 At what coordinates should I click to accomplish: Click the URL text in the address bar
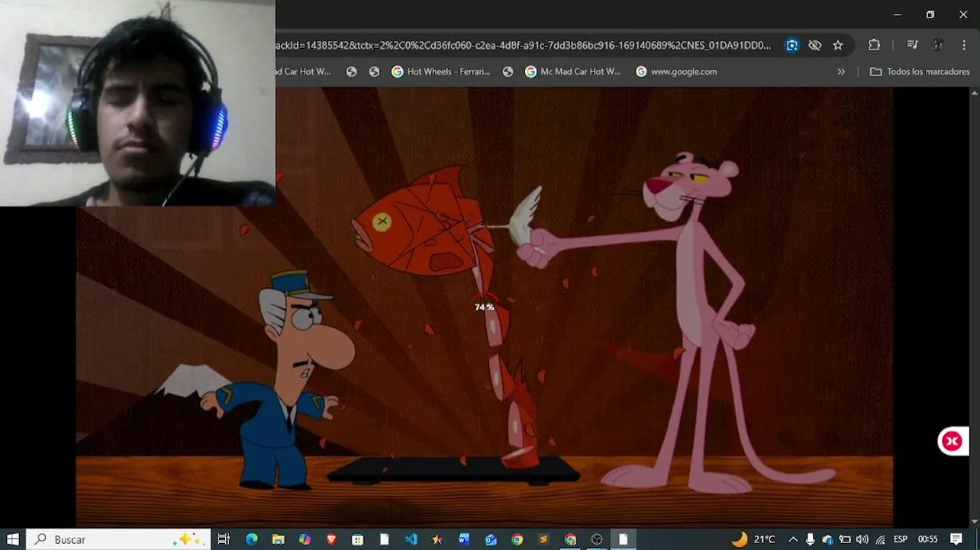tap(524, 45)
